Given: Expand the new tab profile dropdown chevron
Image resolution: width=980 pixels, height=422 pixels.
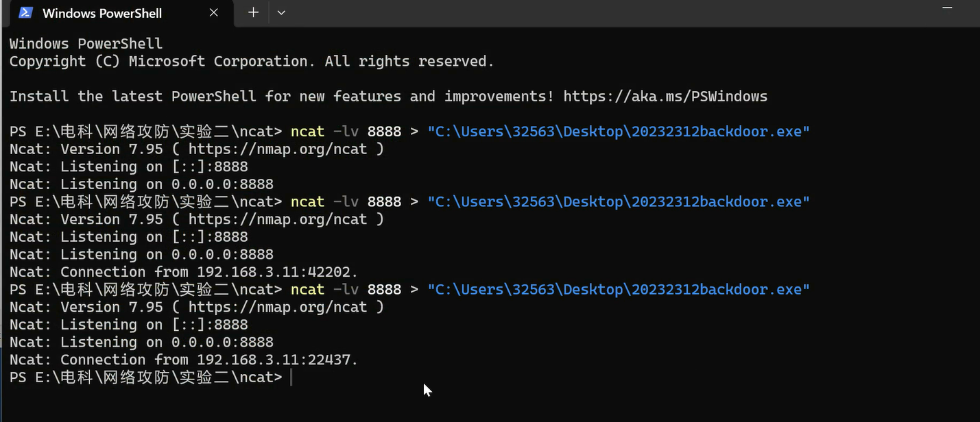Looking at the screenshot, I should (281, 12).
